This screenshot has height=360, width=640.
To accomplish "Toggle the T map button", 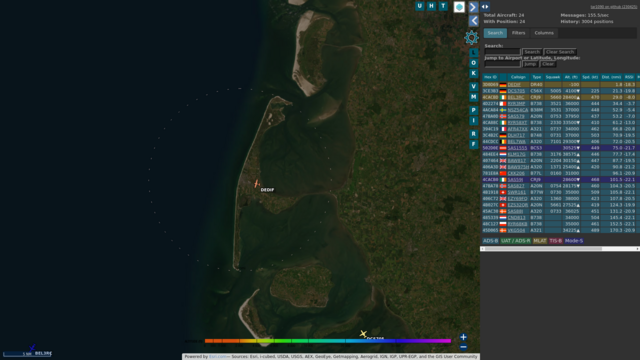I will [x=443, y=6].
